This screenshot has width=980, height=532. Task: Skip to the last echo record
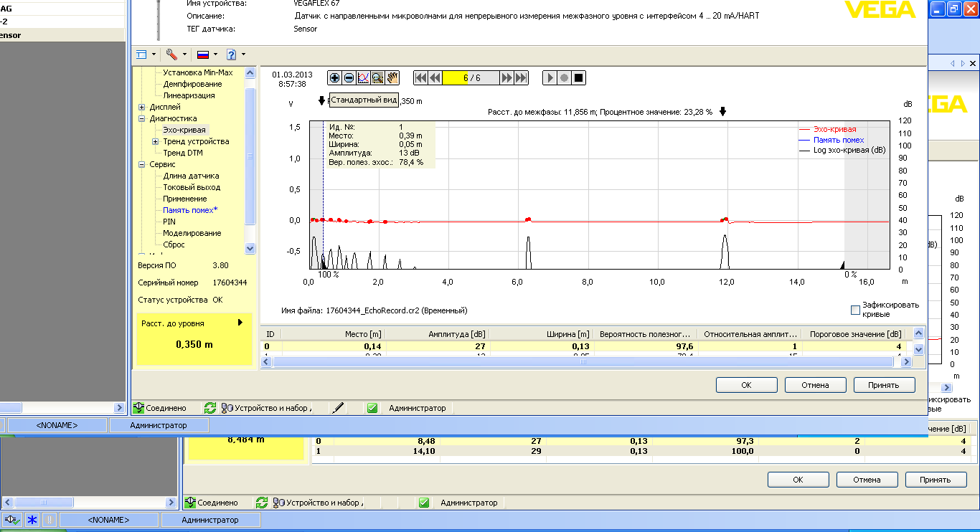pyautogui.click(x=522, y=77)
